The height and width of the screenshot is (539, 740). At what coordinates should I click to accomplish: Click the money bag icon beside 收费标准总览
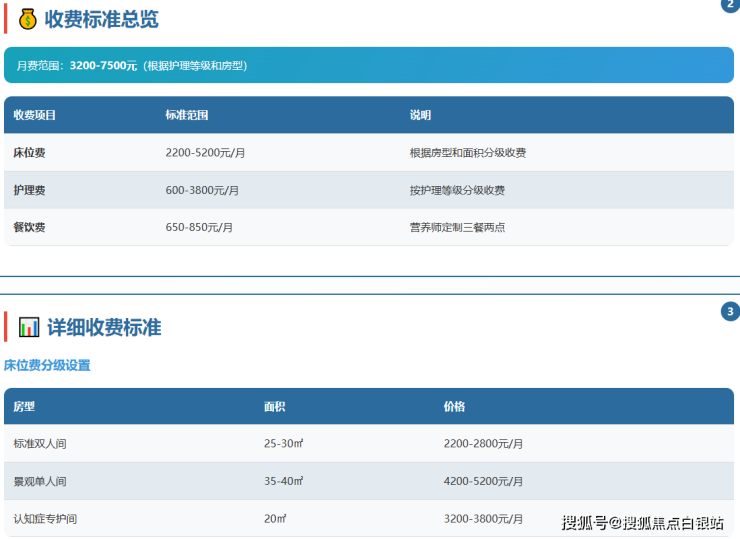[x=28, y=19]
